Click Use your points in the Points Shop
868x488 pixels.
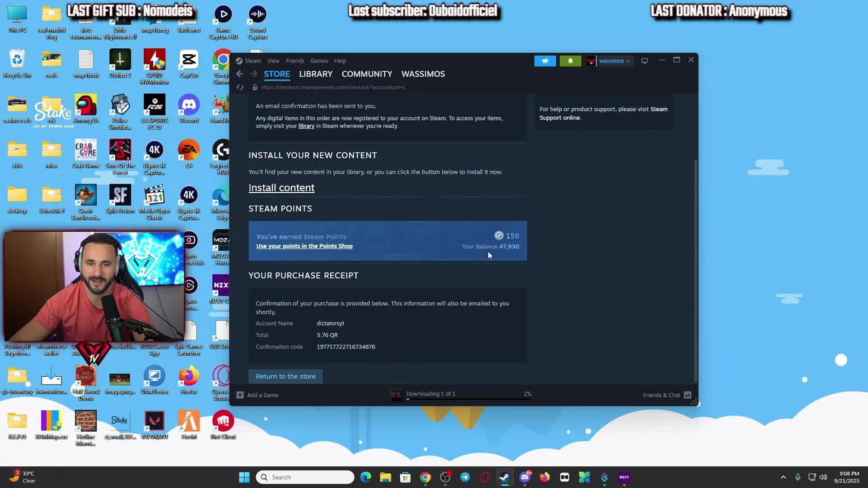click(x=304, y=246)
